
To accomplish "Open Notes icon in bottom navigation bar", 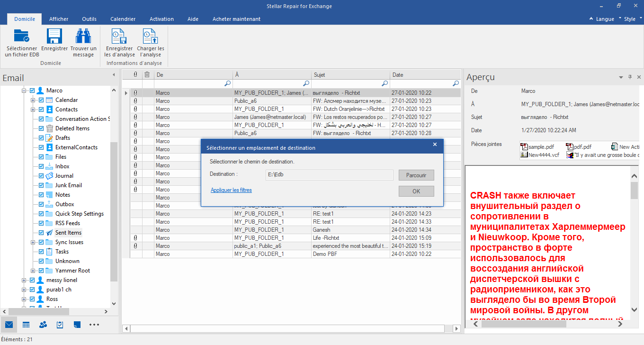I will (77, 325).
